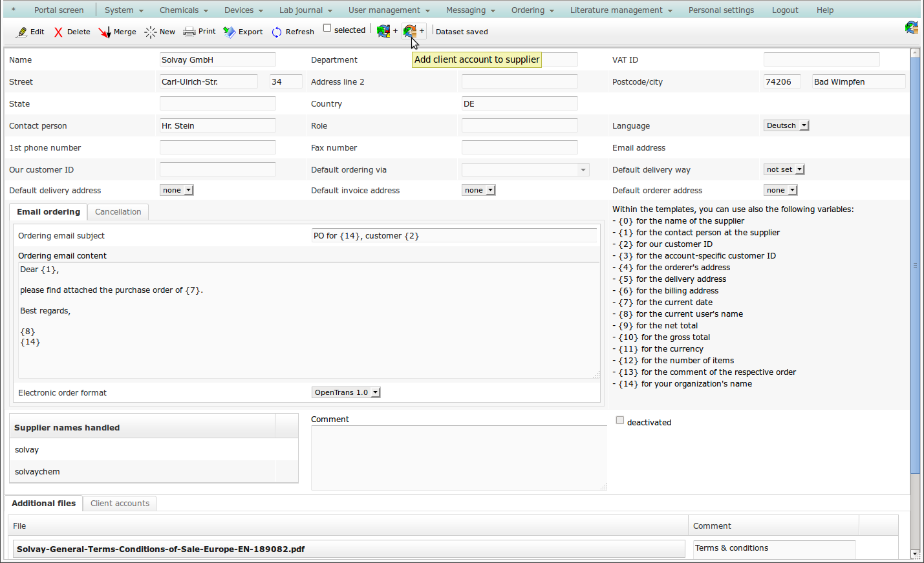This screenshot has width=924, height=563.
Task: Click the Logout link
Action: [784, 10]
